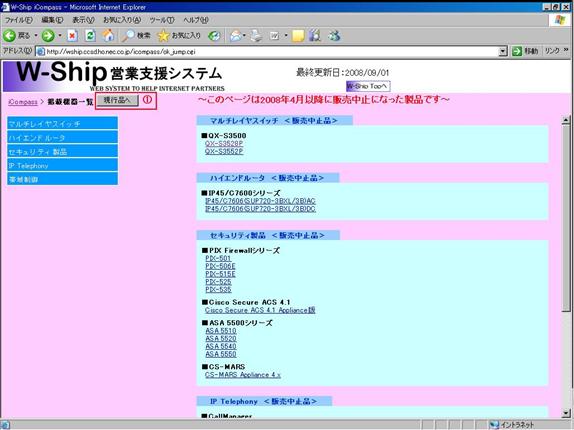Print the page with the printer icon
The width and height of the screenshot is (574, 430).
click(x=256, y=35)
